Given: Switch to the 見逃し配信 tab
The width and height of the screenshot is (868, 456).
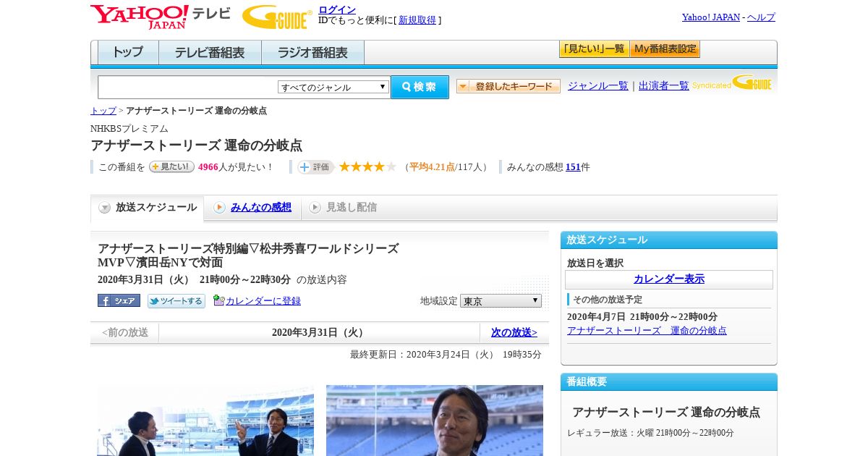Looking at the screenshot, I should coord(352,207).
